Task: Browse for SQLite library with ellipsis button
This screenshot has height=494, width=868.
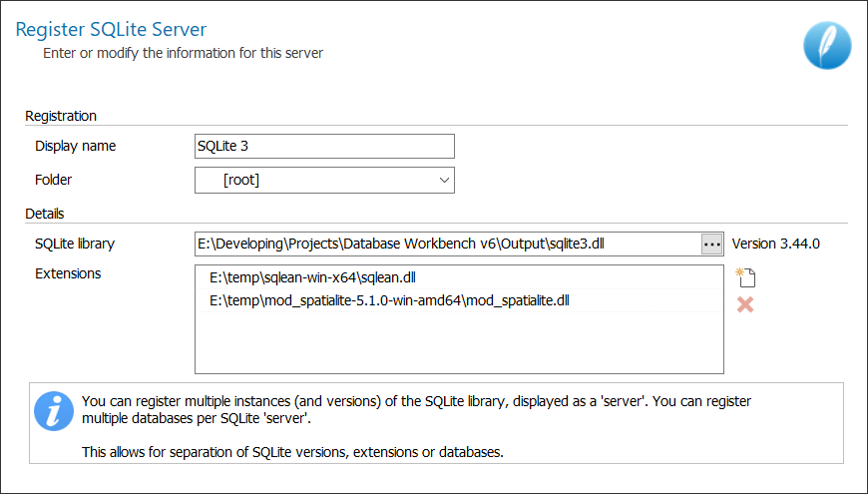Action: (x=711, y=244)
